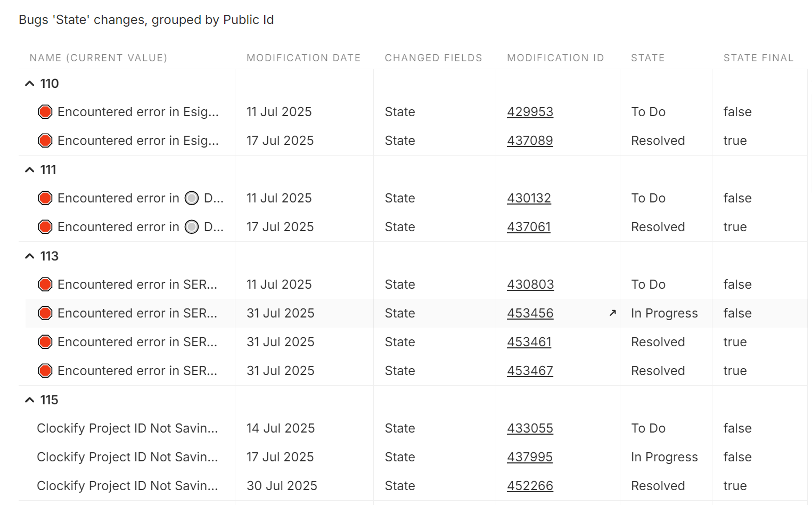
Task: Click the Changed Fields column header
Action: pos(433,58)
